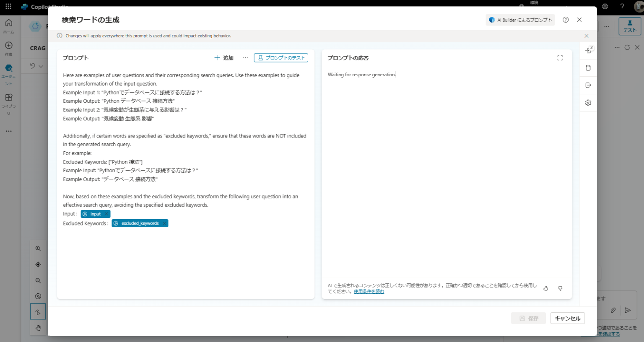Switch to the Pan hand tool
Screen dimensions: 644x342
tap(38, 328)
